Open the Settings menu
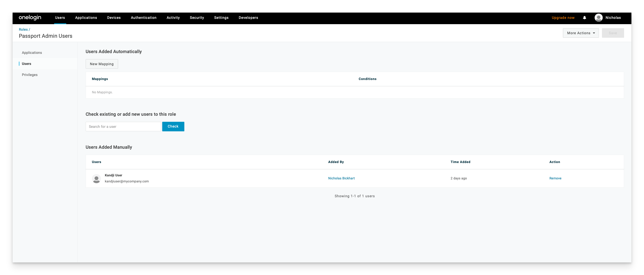The width and height of the screenshot is (644, 275). 221,18
